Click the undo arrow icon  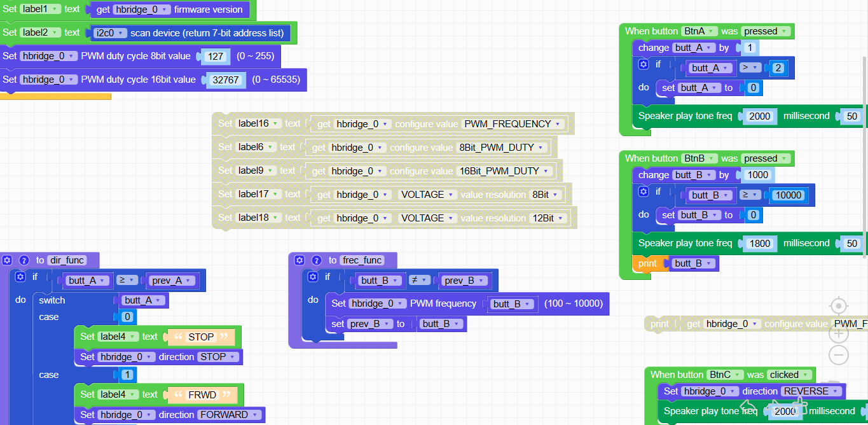(748, 405)
